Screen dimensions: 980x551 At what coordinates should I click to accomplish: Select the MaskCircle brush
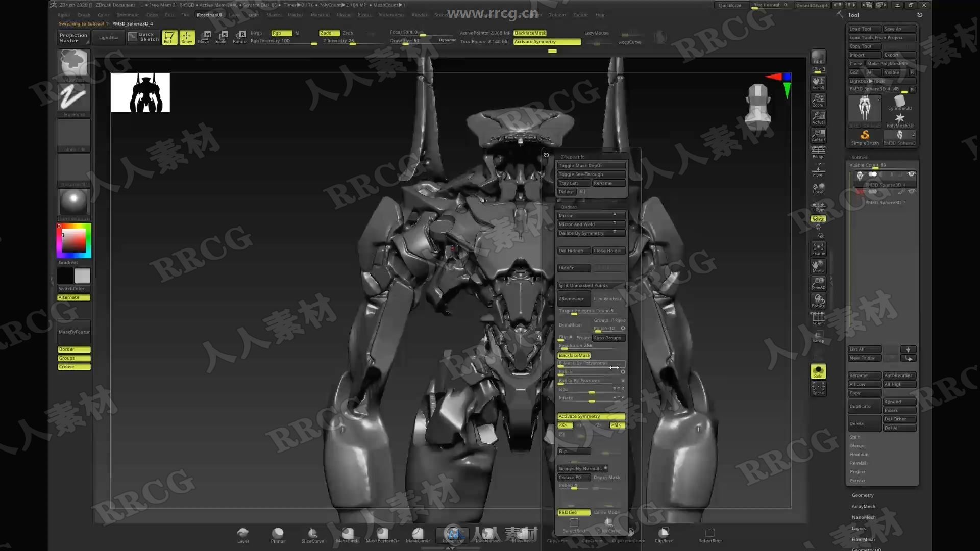[348, 535]
